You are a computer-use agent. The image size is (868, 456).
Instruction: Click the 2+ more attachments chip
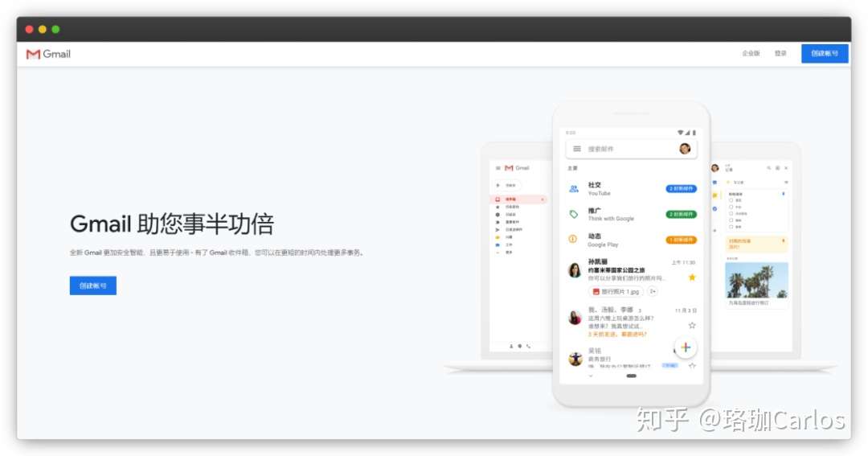tap(653, 291)
